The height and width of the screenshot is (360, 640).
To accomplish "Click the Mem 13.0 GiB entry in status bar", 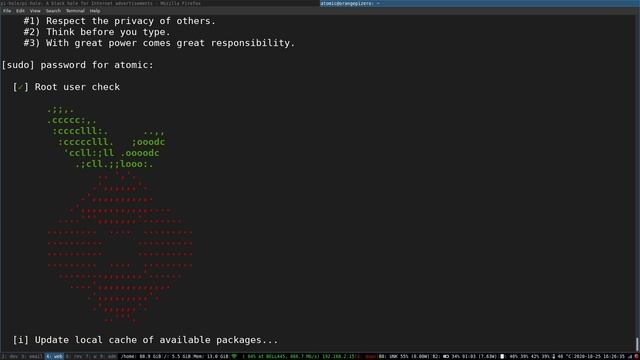I will click(x=211, y=356).
